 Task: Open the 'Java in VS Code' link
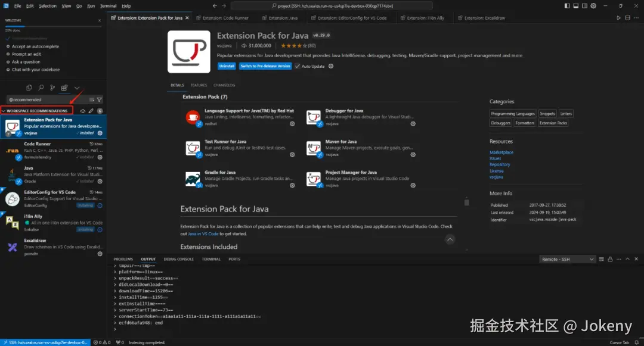coord(203,234)
